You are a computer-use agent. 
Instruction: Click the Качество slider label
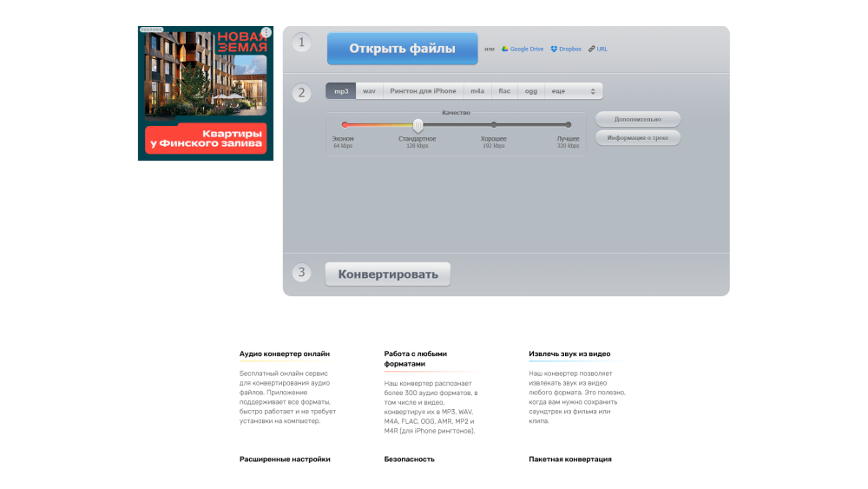(x=456, y=112)
